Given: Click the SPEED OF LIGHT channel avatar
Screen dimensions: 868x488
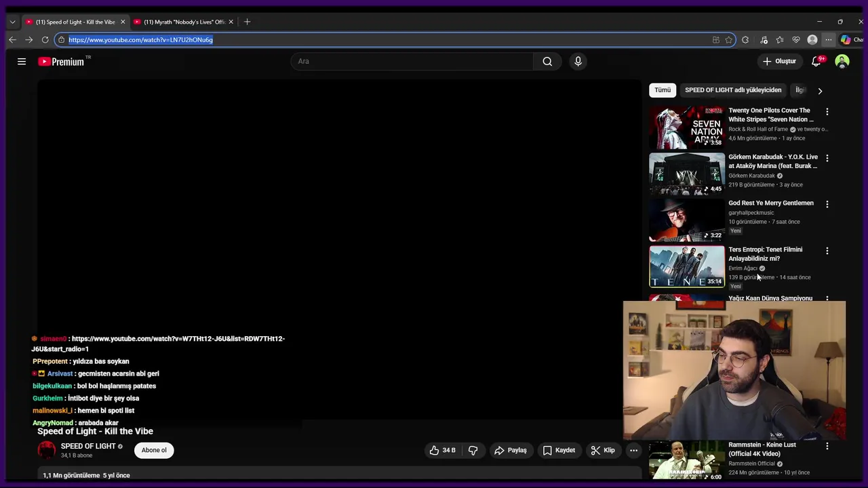Looking at the screenshot, I should pyautogui.click(x=47, y=450).
